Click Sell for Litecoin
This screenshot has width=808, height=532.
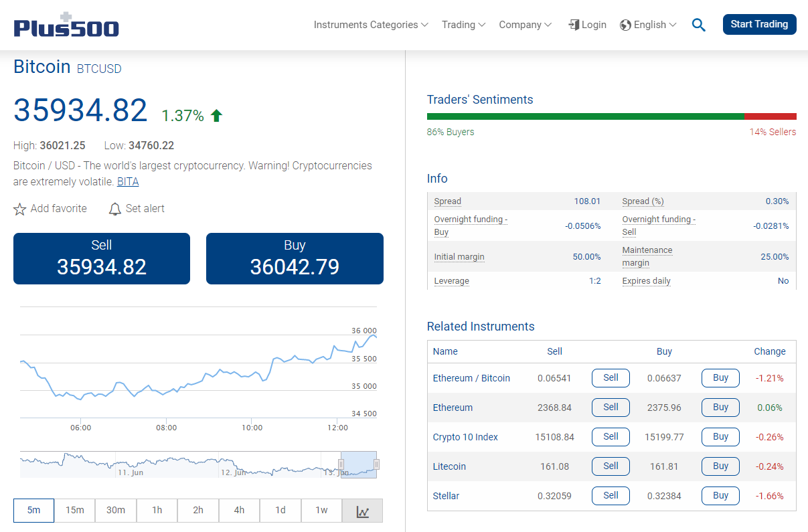pyautogui.click(x=611, y=466)
